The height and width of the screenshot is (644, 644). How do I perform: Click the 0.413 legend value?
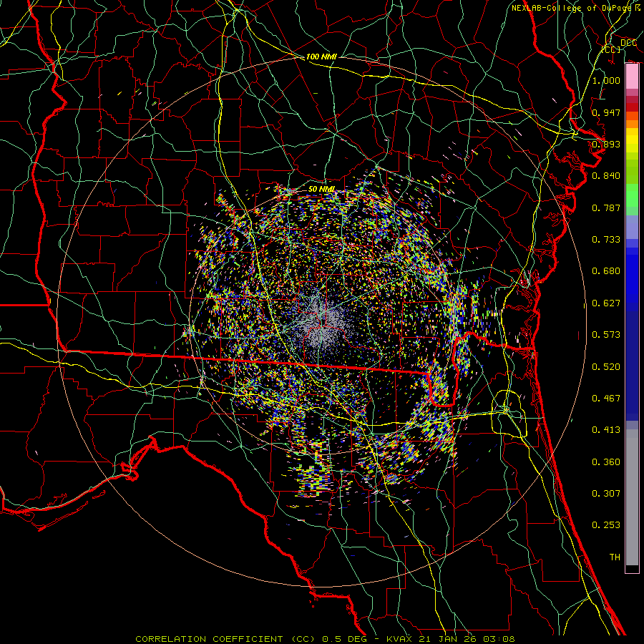click(x=606, y=430)
